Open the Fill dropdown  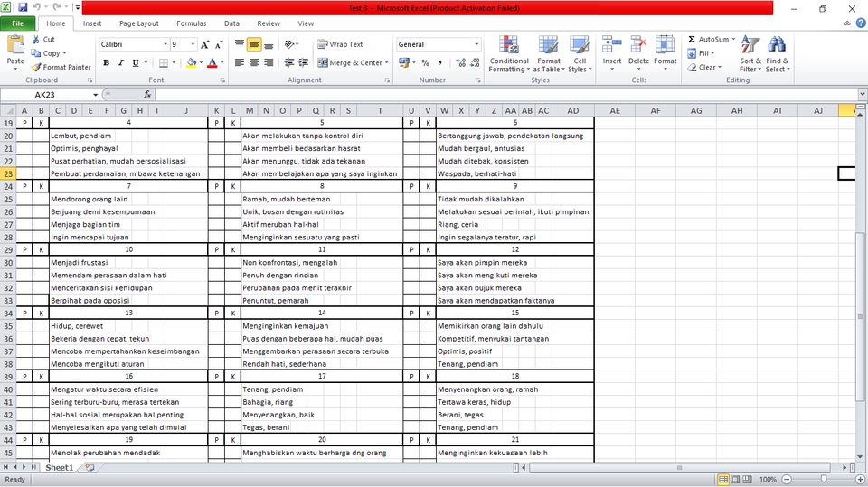coord(702,53)
